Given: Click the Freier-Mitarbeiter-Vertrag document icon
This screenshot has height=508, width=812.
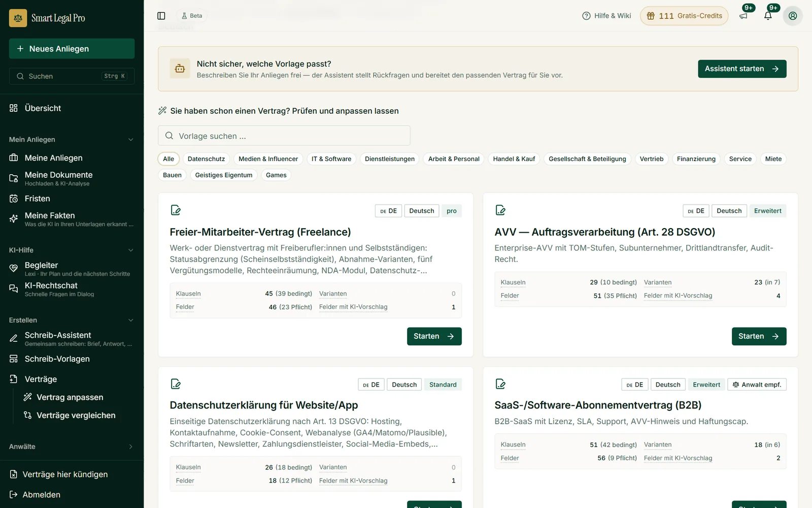Looking at the screenshot, I should point(176,210).
